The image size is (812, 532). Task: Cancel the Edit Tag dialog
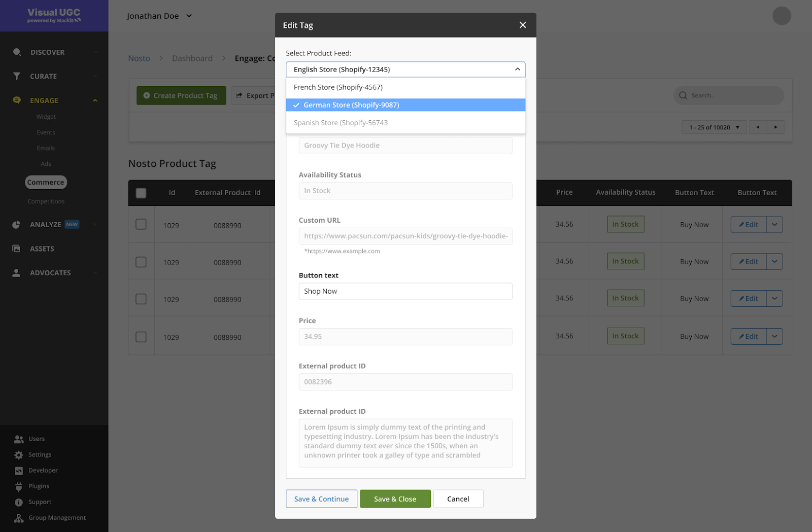pos(458,499)
